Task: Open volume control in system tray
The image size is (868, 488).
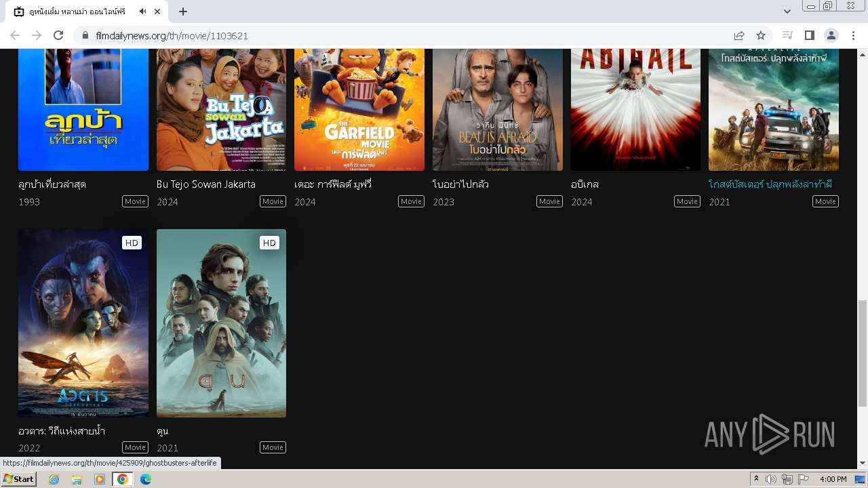Action: coord(771,479)
